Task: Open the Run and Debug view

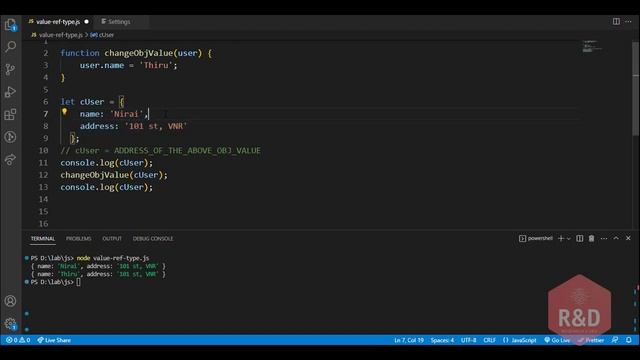Action: pos(11,91)
